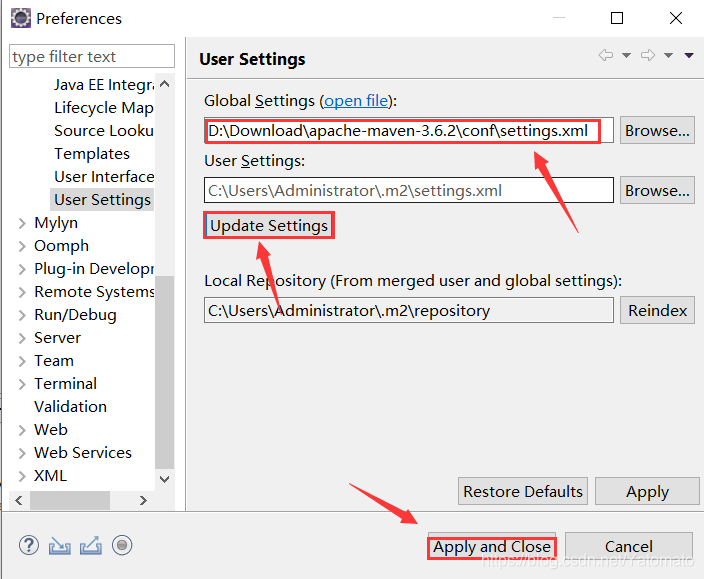Click Browse for User Settings
Image resolution: width=704 pixels, height=579 pixels.
[657, 190]
